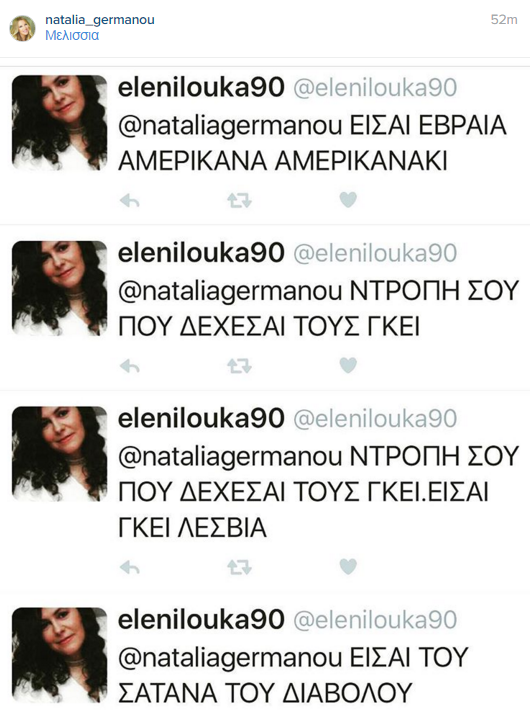Retweet the third tweet ending ΓΚΕΙ ΛΕΣΒΙΑ
The height and width of the screenshot is (711, 530).
coord(239,567)
